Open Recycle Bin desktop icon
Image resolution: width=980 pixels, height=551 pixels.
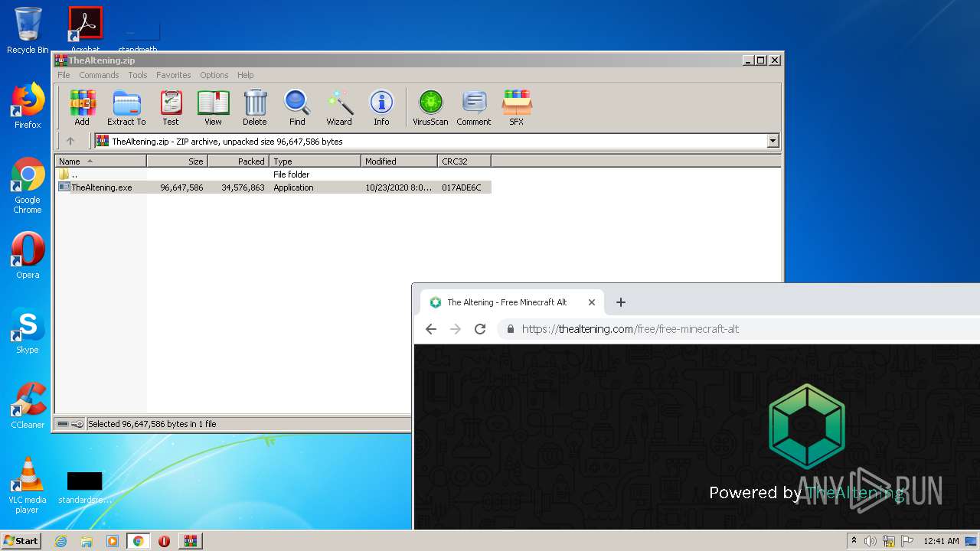(28, 30)
